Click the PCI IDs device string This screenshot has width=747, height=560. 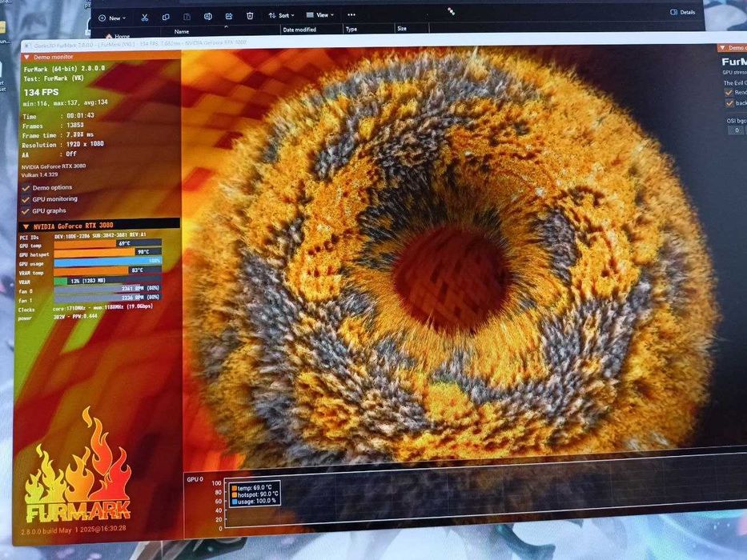pyautogui.click(x=100, y=235)
